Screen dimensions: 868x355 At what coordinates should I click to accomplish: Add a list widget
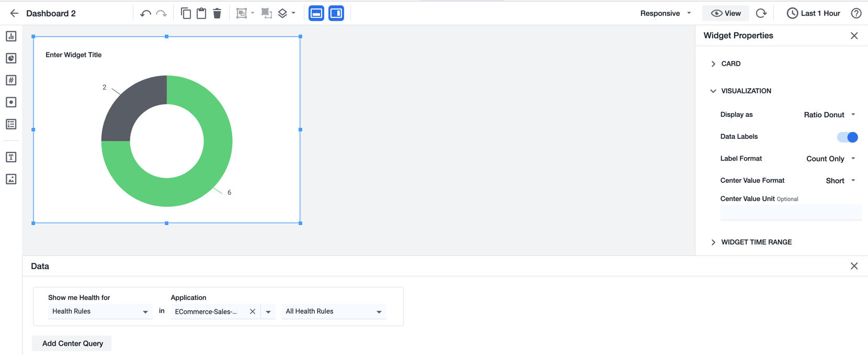(11, 124)
